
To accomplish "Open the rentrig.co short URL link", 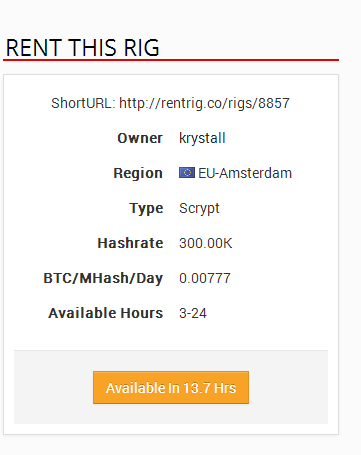I will coord(204,103).
